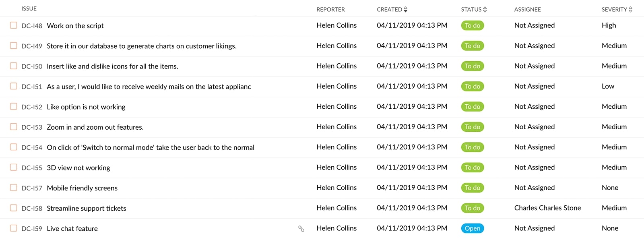Click the ISSUE column header

tap(29, 8)
